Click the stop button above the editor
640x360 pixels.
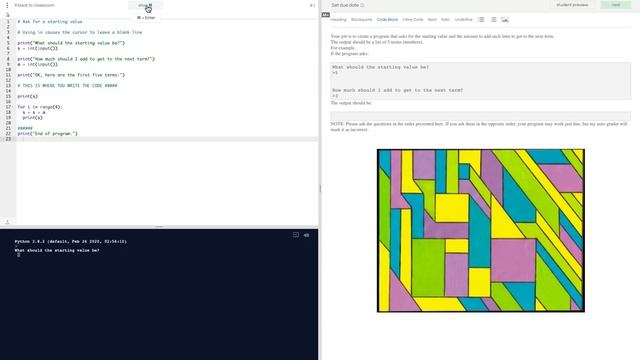[x=145, y=5]
